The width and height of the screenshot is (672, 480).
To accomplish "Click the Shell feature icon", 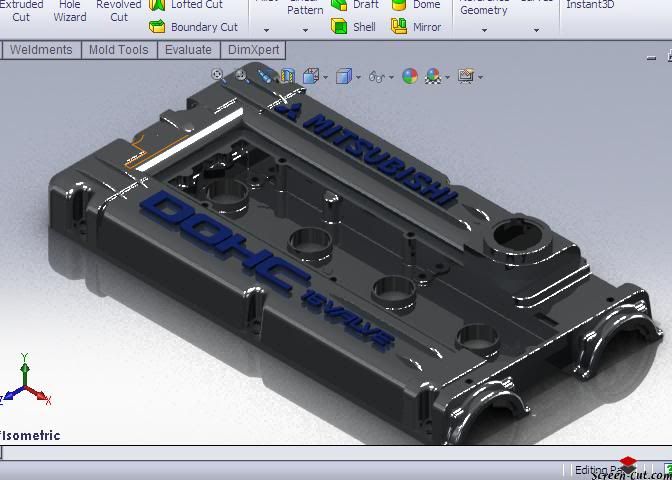I will pyautogui.click(x=339, y=27).
